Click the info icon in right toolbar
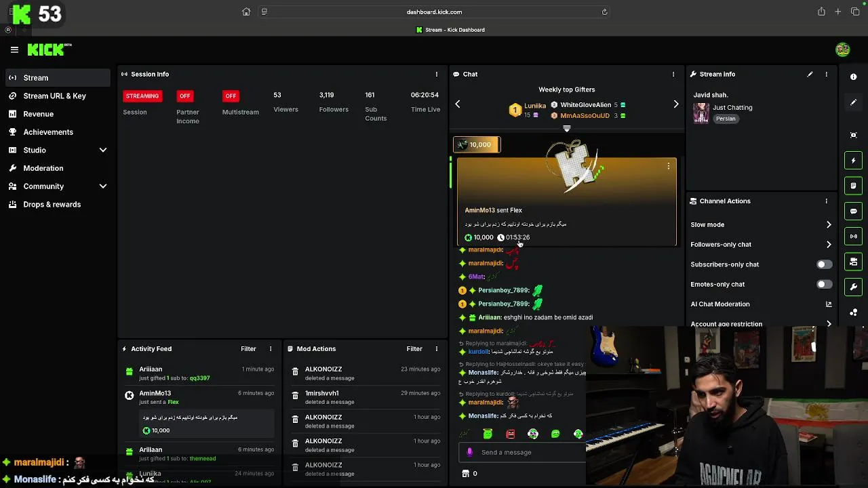 point(854,77)
